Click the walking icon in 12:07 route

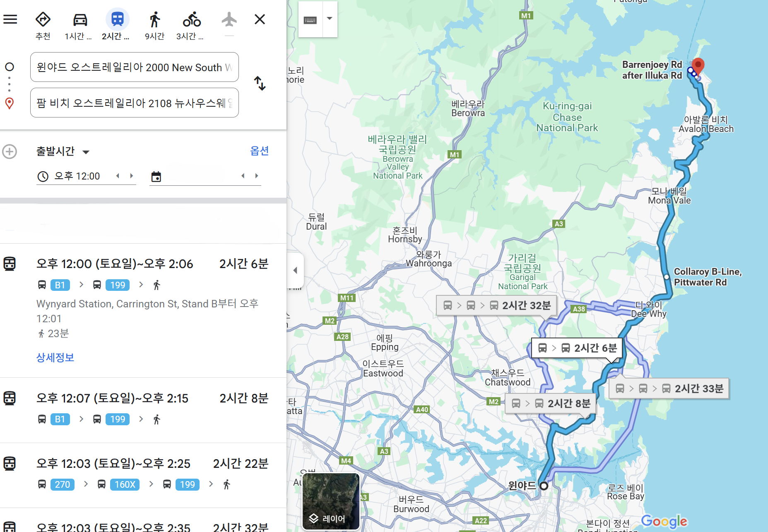tap(156, 419)
